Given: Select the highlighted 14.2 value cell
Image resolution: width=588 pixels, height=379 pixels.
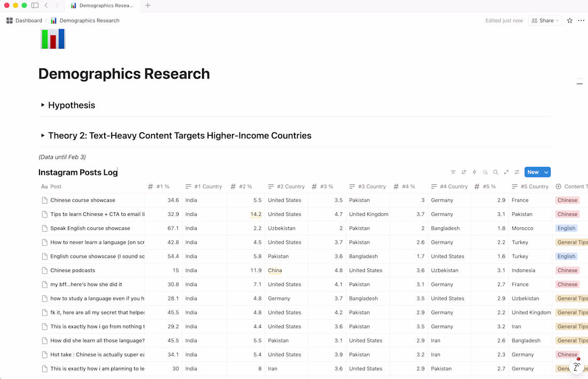Looking at the screenshot, I should 256,214.
